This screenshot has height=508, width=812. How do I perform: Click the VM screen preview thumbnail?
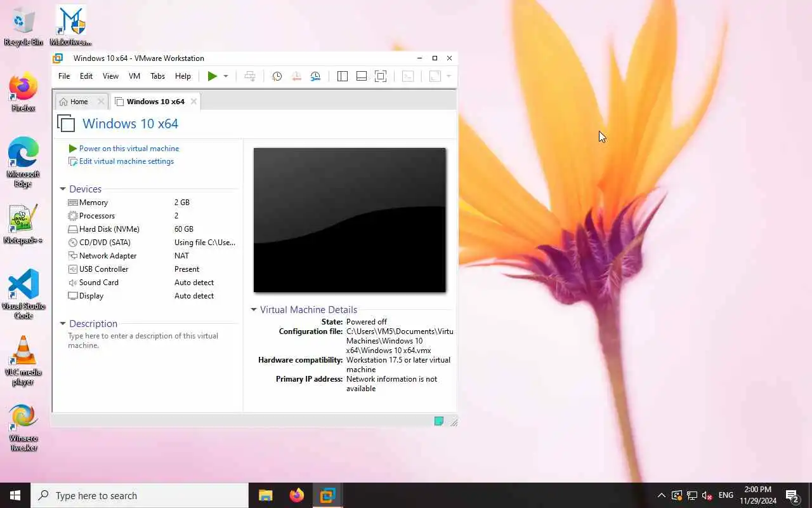pos(350,220)
